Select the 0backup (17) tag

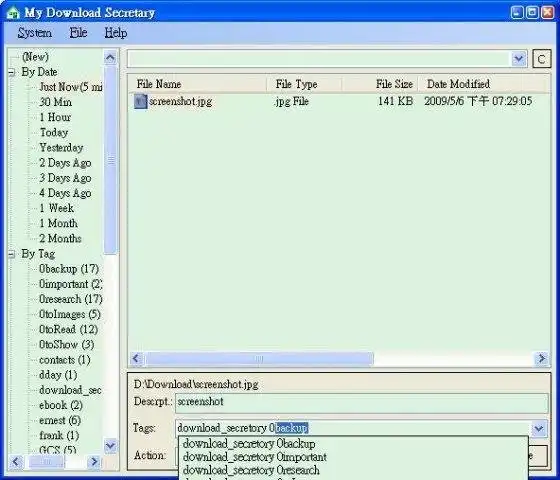(x=69, y=269)
